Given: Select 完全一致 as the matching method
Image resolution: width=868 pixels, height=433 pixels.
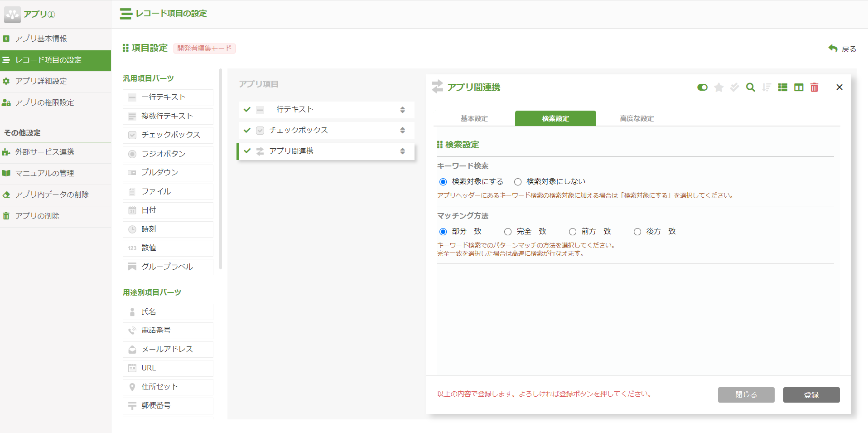Looking at the screenshot, I should (507, 231).
